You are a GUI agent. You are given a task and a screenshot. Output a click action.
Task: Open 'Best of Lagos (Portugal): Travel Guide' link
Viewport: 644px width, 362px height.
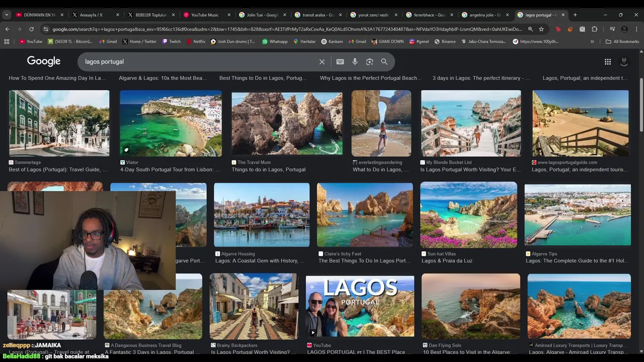[58, 169]
